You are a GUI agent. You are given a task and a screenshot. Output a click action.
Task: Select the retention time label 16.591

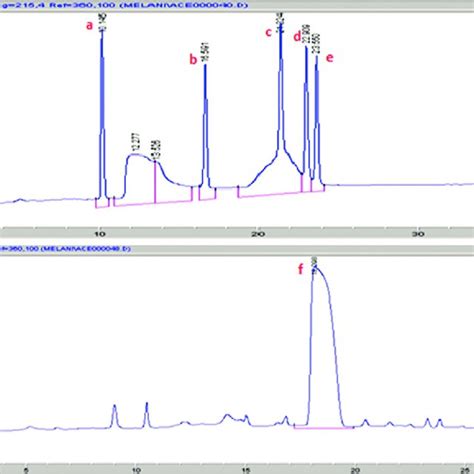pyautogui.click(x=205, y=51)
